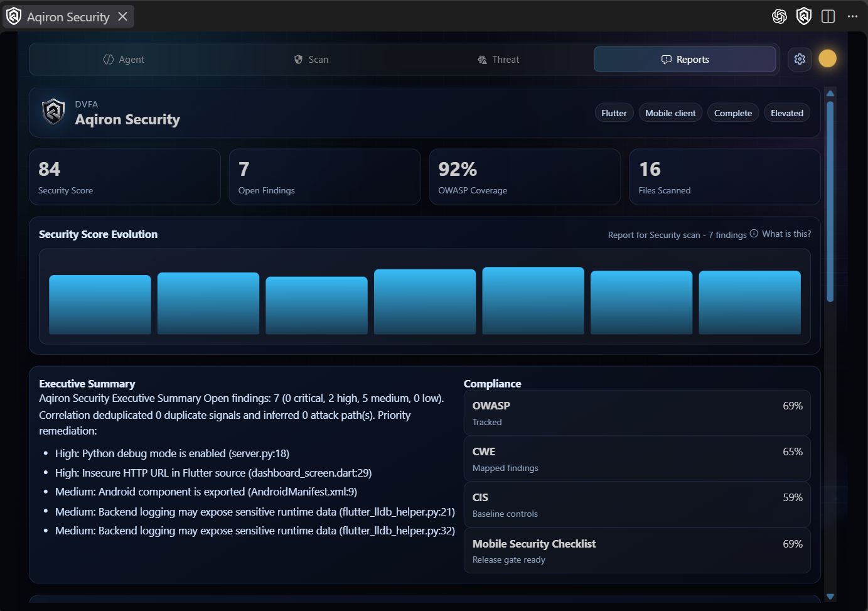Click 'Report for Security scan - 7 findings' text

pyautogui.click(x=677, y=235)
